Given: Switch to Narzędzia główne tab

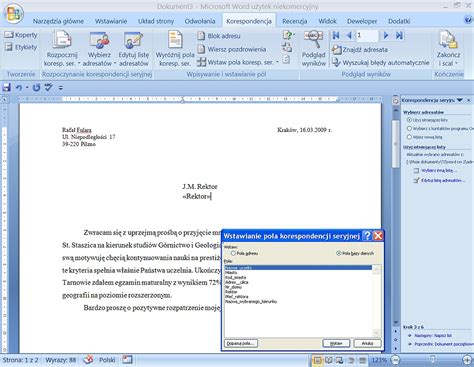Looking at the screenshot, I should coord(58,21).
